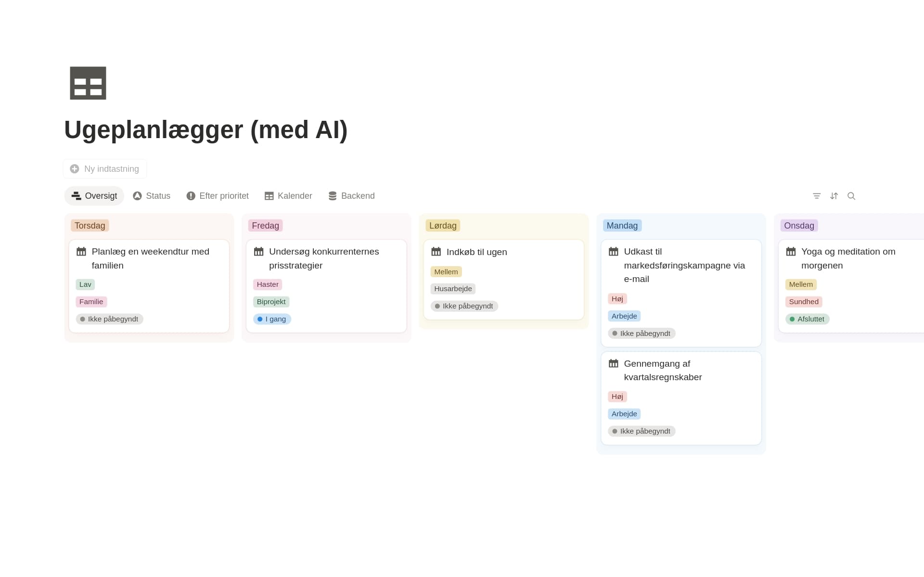The image size is (924, 577).
Task: Select the Oversigt view tab
Action: point(94,196)
